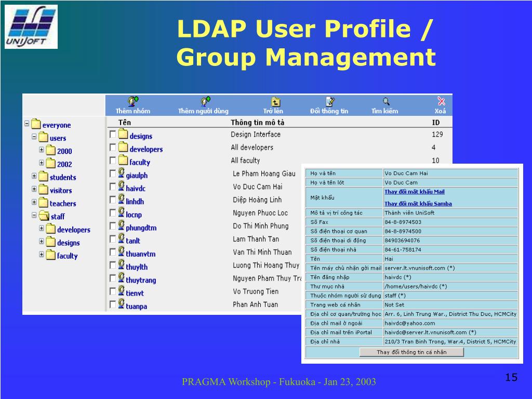Click the user icon beside thuytrang

coord(121,278)
